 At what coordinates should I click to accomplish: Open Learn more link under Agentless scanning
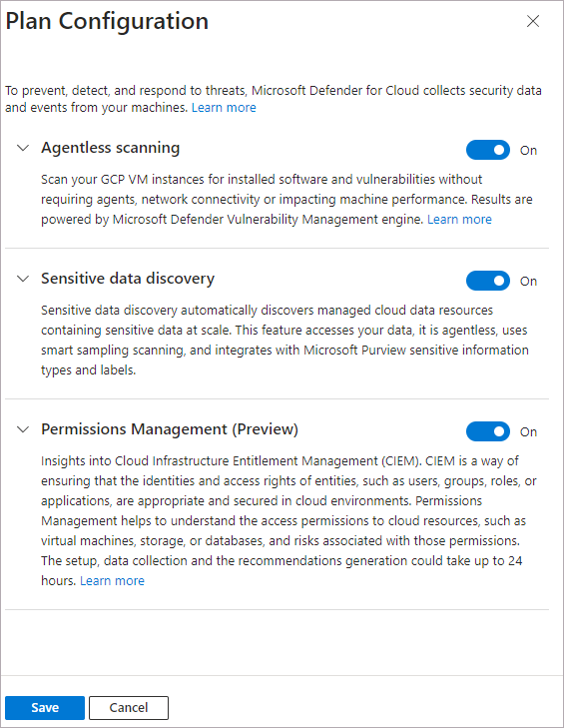(459, 219)
